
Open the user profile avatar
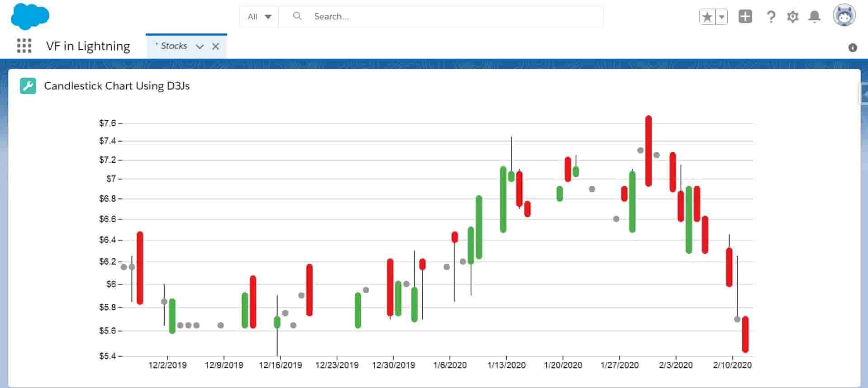point(844,16)
